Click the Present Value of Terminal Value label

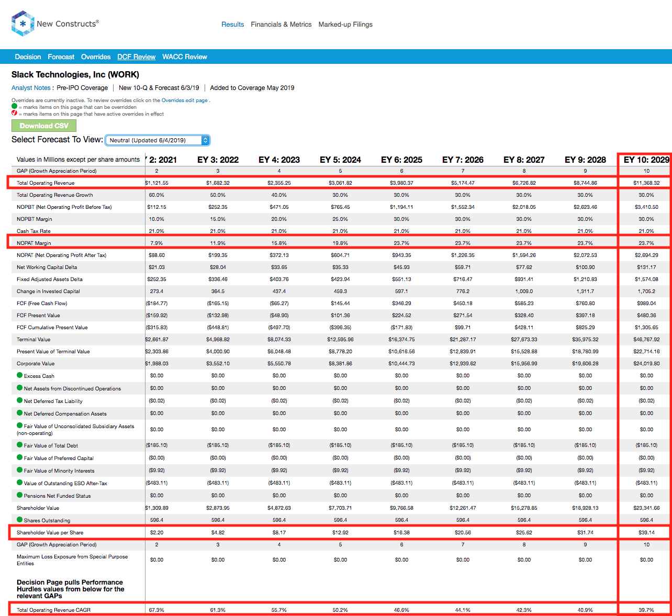(53, 352)
